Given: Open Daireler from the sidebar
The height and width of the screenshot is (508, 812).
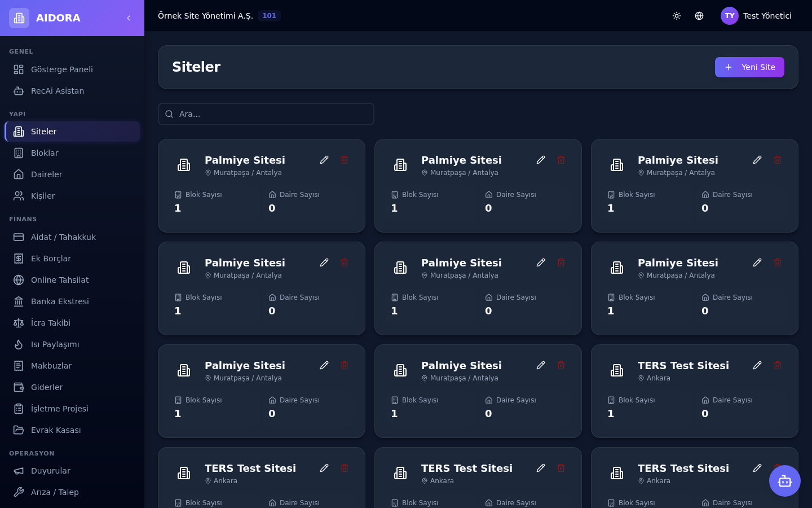Looking at the screenshot, I should click(72, 174).
